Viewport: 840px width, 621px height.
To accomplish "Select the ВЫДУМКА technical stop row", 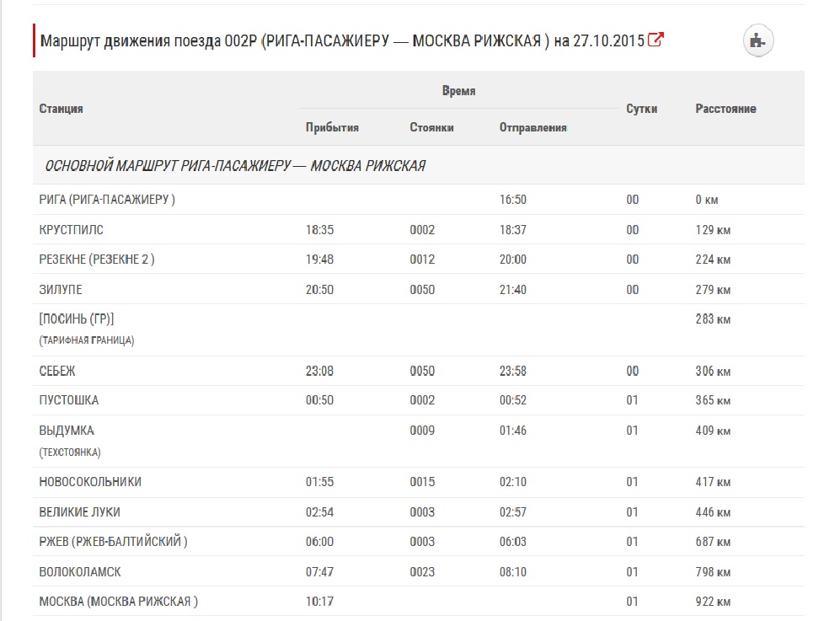I will pyautogui.click(x=67, y=431).
